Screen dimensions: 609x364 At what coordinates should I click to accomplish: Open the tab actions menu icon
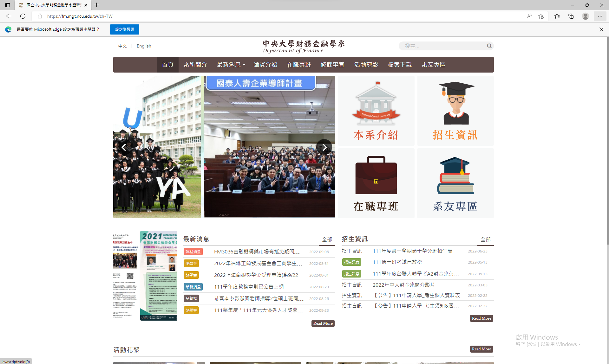click(x=8, y=5)
